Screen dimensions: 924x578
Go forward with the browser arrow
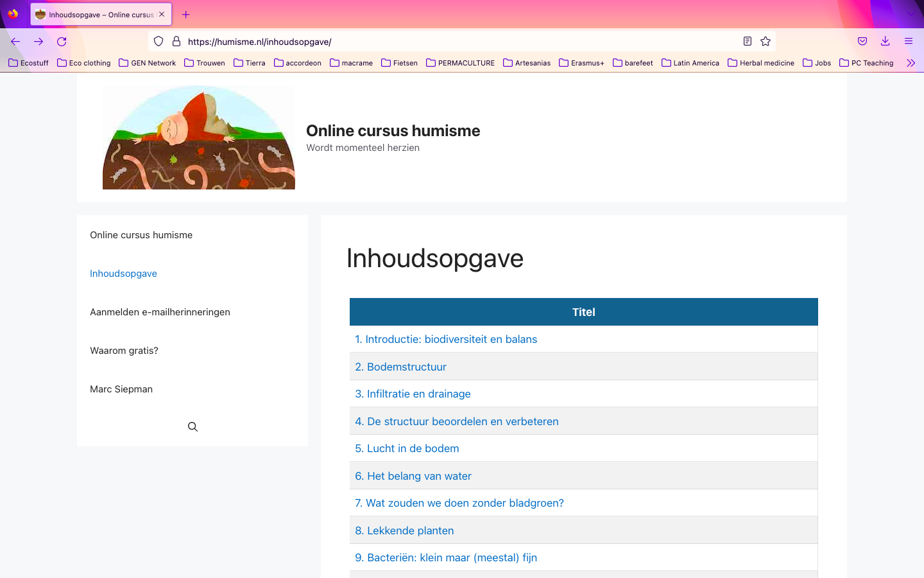point(38,42)
